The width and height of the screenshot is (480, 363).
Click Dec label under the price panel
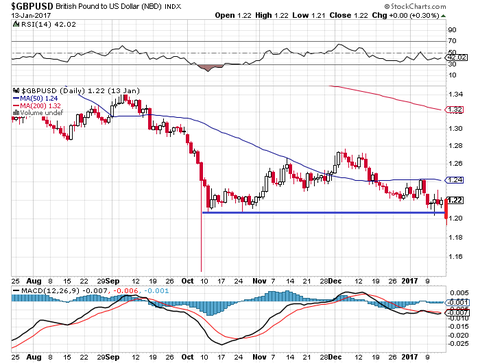pos(335,281)
